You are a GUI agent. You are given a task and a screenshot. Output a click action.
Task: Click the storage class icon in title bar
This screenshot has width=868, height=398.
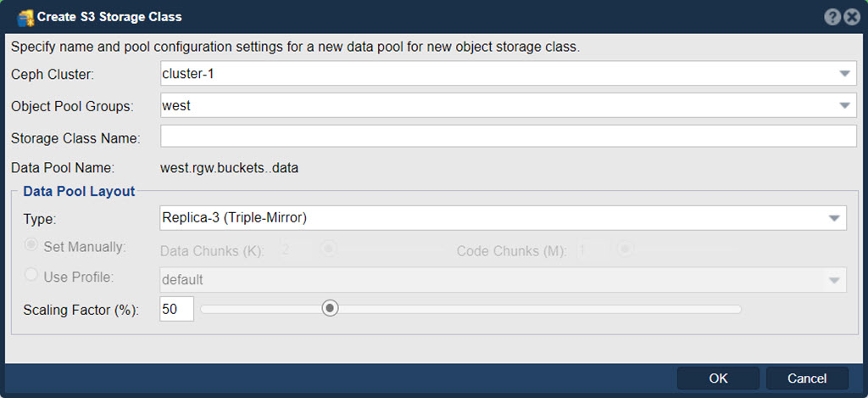25,18
